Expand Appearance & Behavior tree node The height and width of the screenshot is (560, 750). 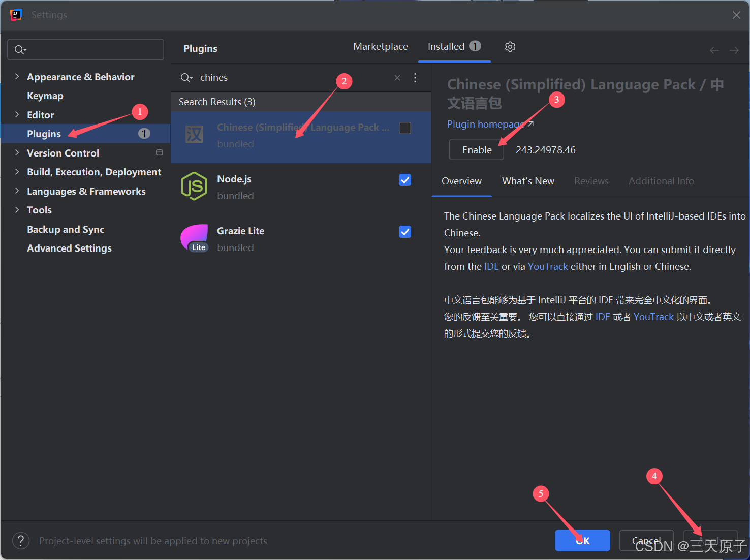(17, 76)
